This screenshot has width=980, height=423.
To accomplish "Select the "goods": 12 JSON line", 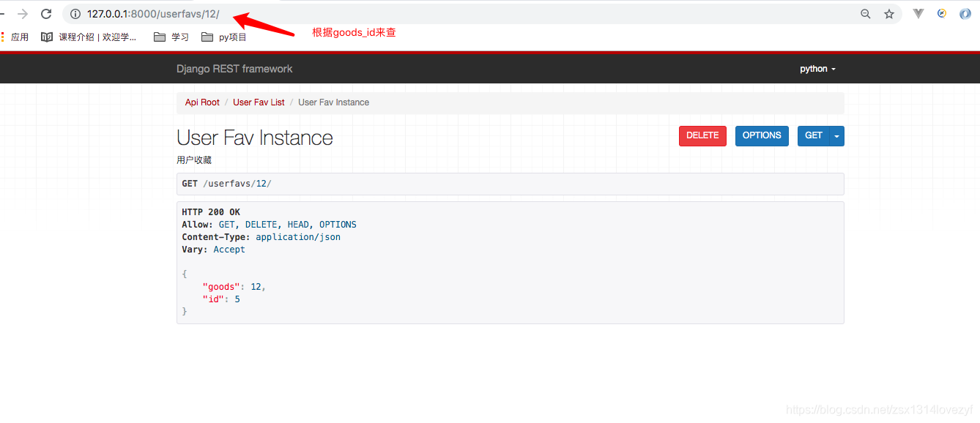I will (234, 287).
